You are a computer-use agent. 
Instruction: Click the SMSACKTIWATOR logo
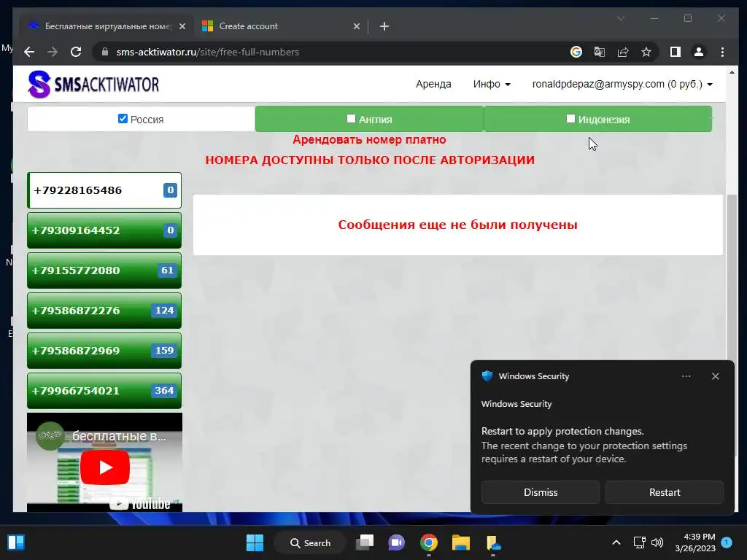[93, 85]
